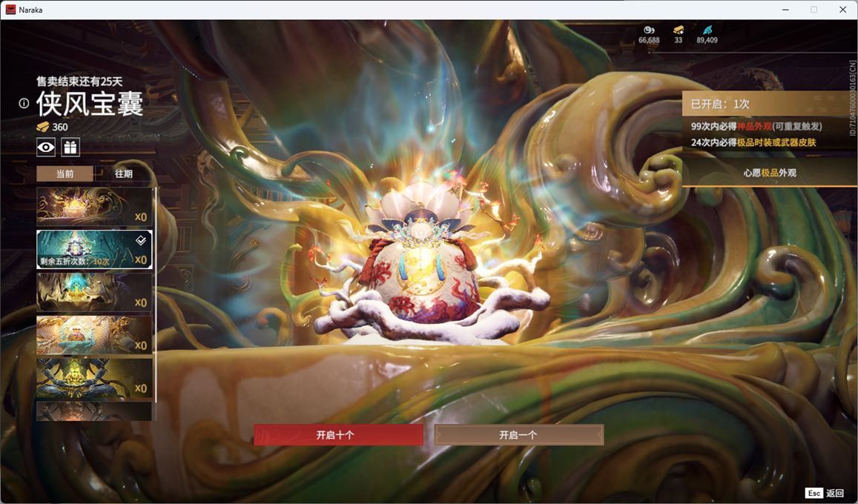The image size is (858, 504).
Task: Click the 99次内必得神品外观 text line
Action: pyautogui.click(x=756, y=126)
